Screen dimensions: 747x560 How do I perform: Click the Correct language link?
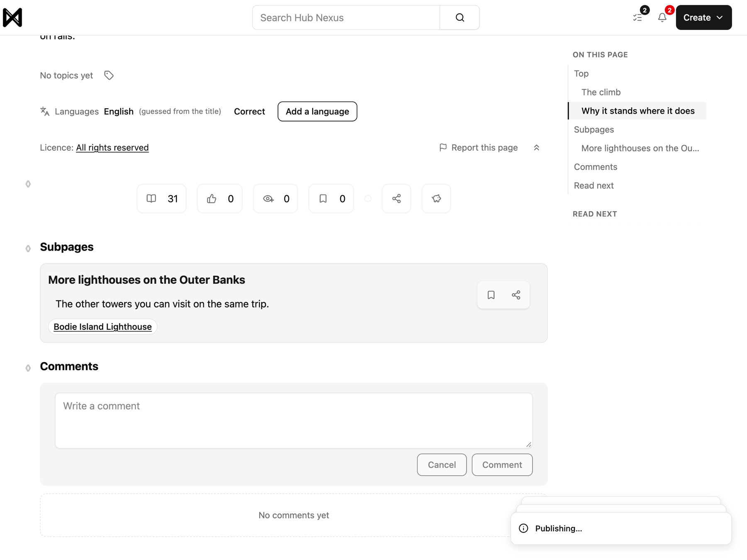(249, 111)
